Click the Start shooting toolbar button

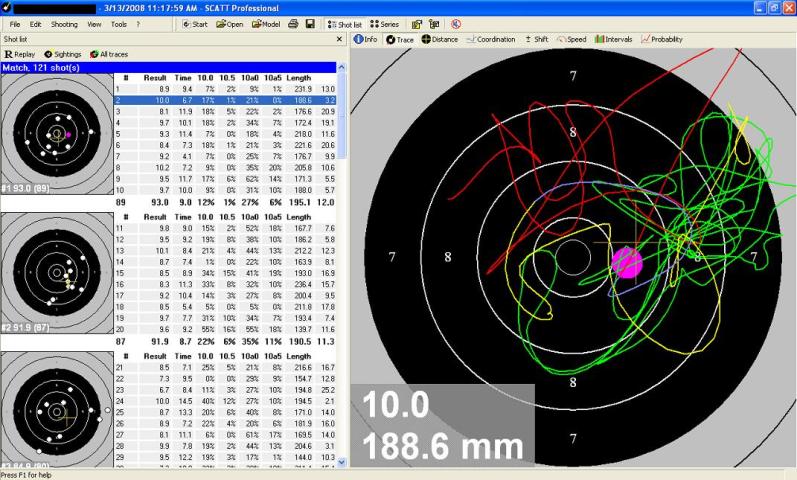[x=195, y=24]
